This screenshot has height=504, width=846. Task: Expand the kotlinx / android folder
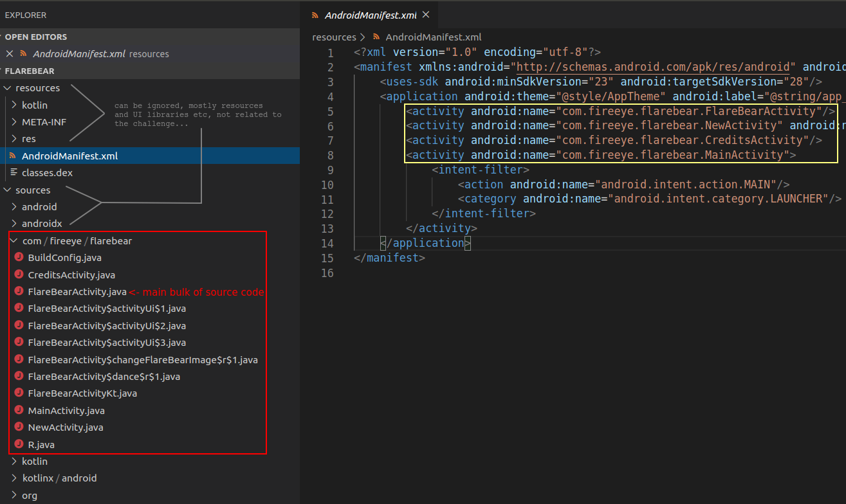(15, 478)
